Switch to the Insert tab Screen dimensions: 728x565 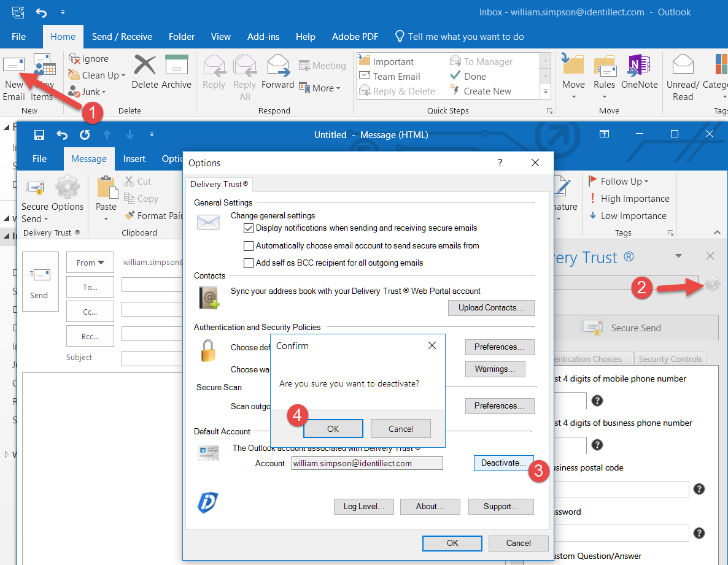point(134,159)
